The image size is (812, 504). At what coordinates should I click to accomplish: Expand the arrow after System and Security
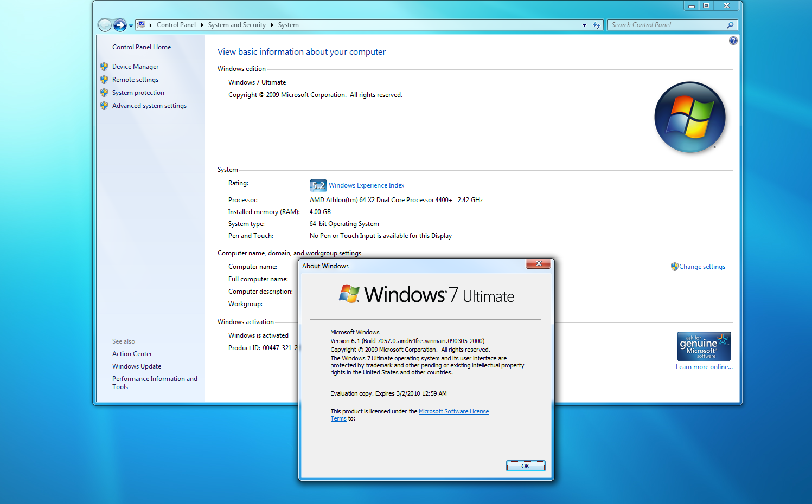272,25
